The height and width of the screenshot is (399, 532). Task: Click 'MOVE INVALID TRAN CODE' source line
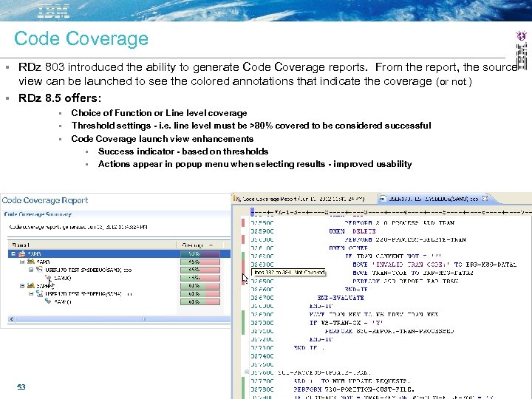click(434, 265)
